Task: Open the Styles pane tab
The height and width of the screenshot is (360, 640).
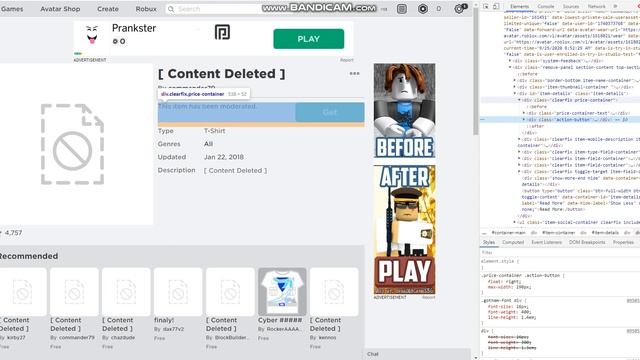Action: [489, 242]
